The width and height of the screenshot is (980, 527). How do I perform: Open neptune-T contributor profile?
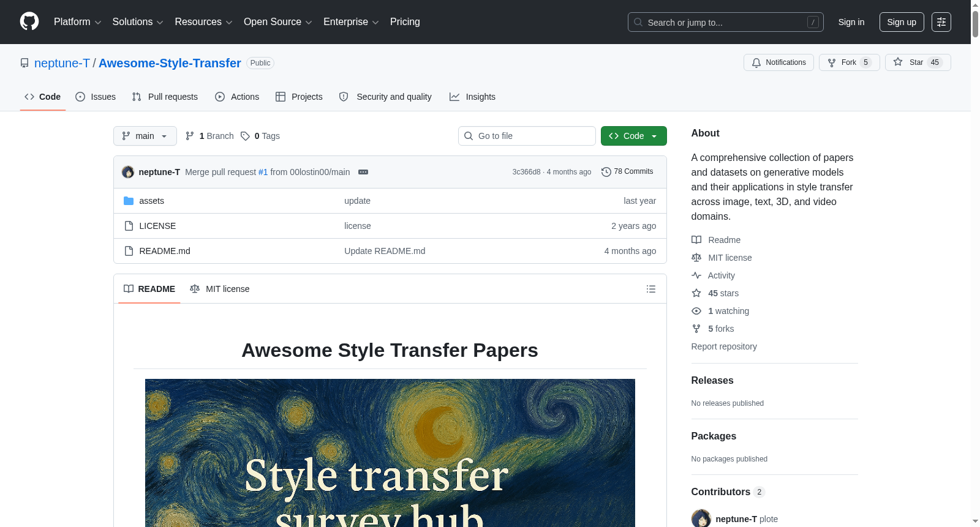pos(736,519)
